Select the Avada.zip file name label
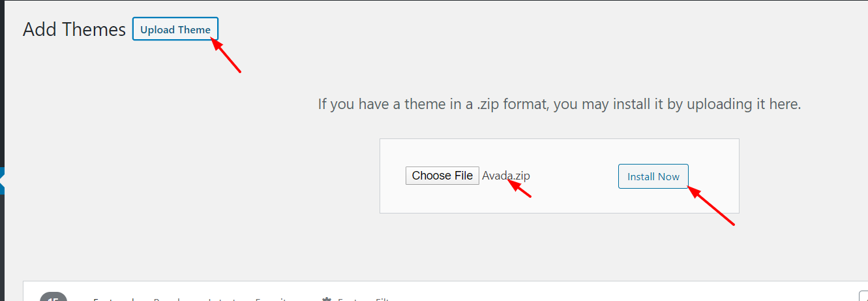 click(x=506, y=176)
